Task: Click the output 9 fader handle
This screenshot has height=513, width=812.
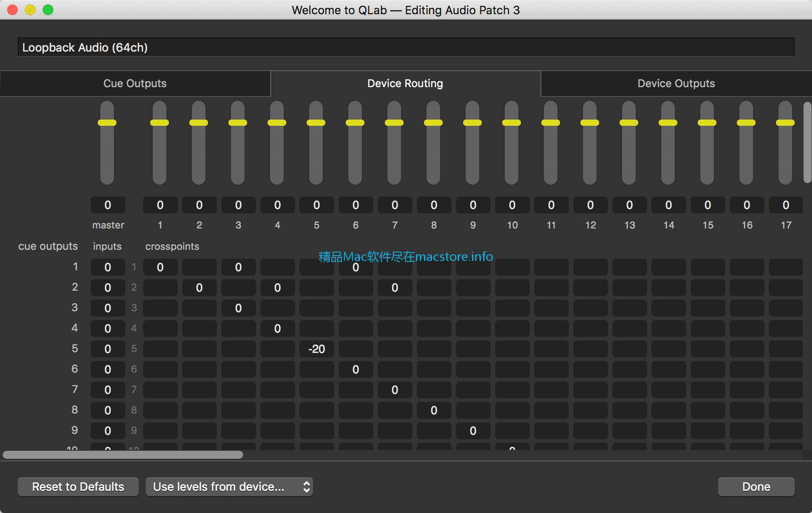Action: point(472,123)
